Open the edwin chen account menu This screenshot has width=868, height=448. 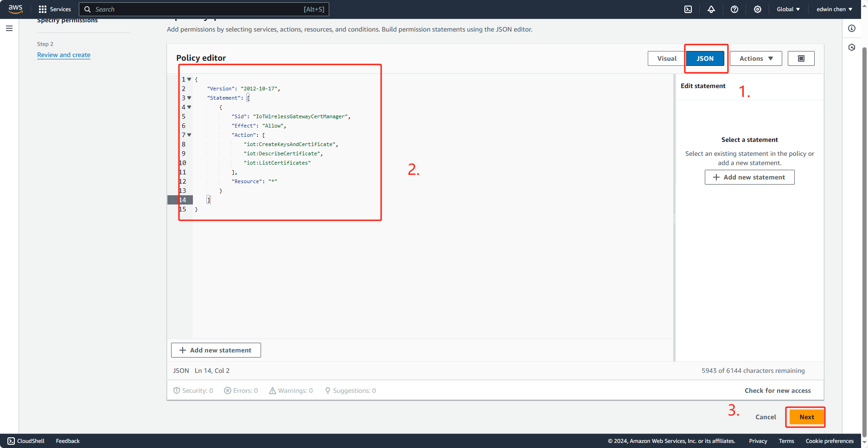(834, 9)
